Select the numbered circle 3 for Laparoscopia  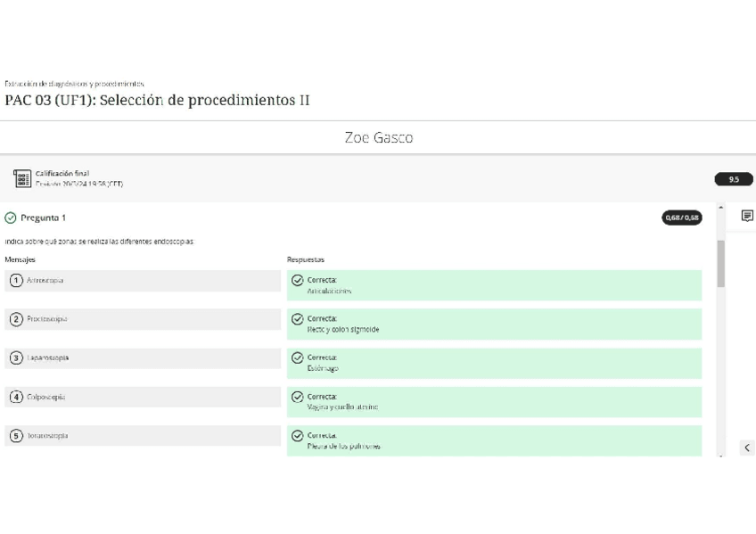click(16, 358)
